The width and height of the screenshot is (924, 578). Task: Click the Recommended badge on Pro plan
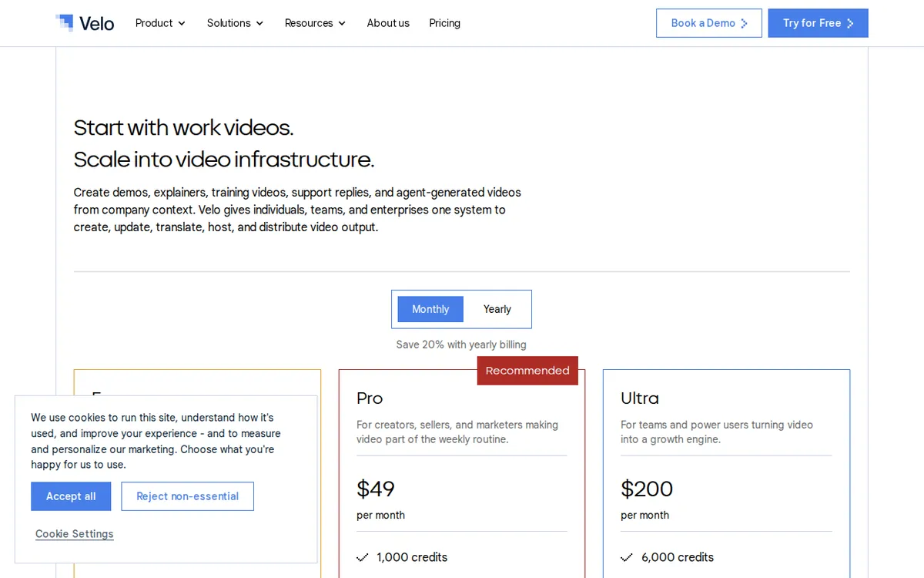pyautogui.click(x=527, y=371)
